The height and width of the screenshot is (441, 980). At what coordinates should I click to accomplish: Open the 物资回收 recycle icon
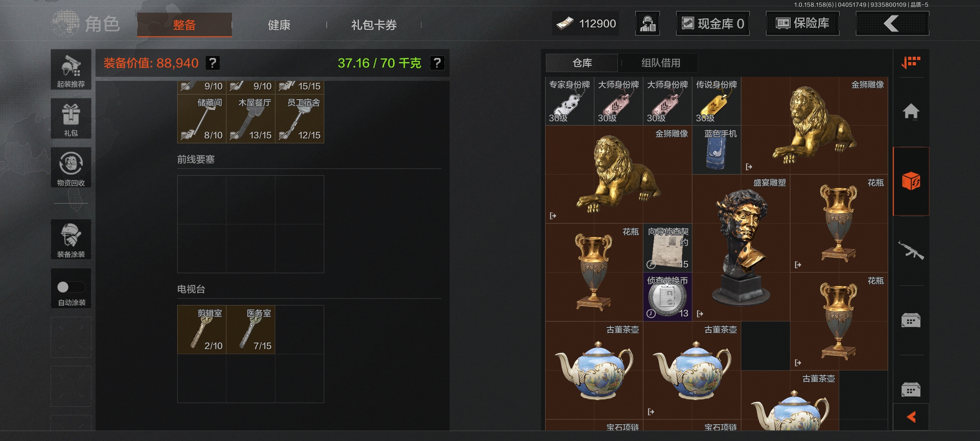pyautogui.click(x=71, y=167)
